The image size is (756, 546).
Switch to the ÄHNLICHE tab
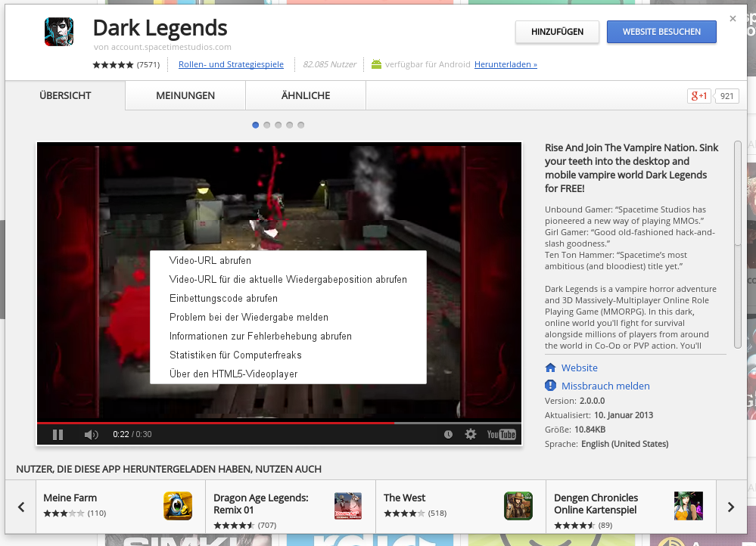306,95
